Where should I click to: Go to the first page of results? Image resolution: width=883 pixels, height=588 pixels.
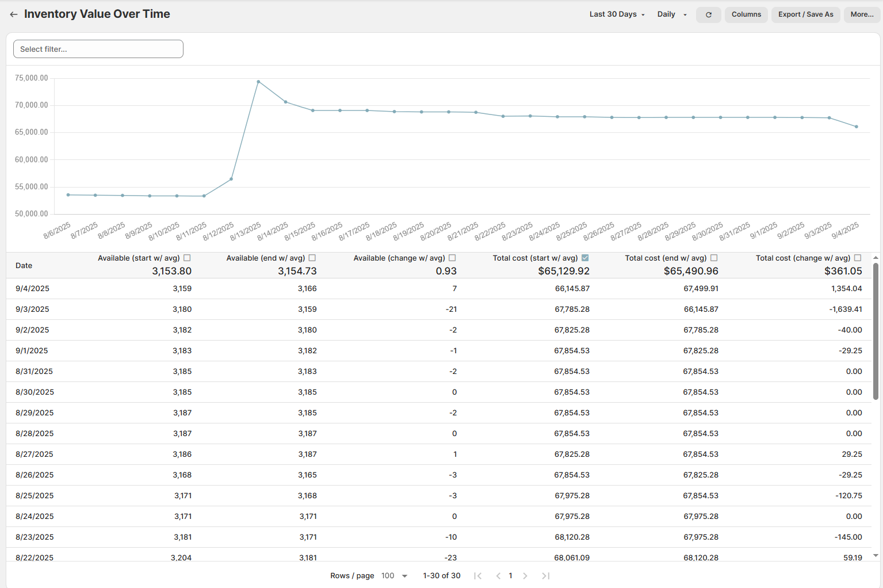tap(477, 576)
